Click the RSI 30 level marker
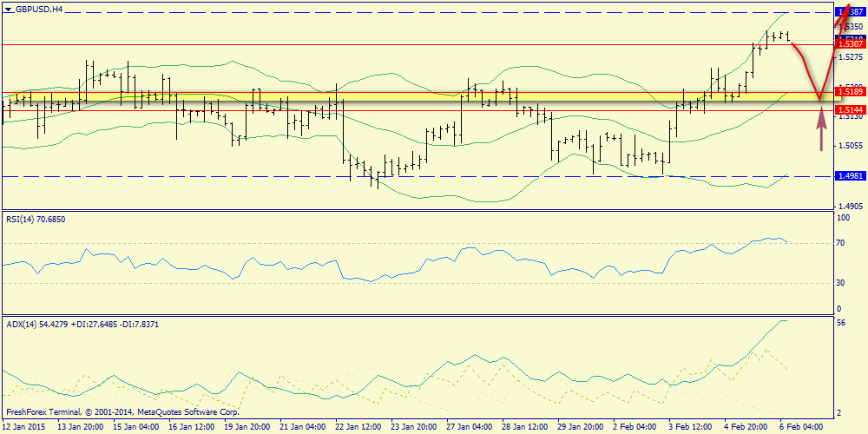This screenshot has width=868, height=434. 840,283
